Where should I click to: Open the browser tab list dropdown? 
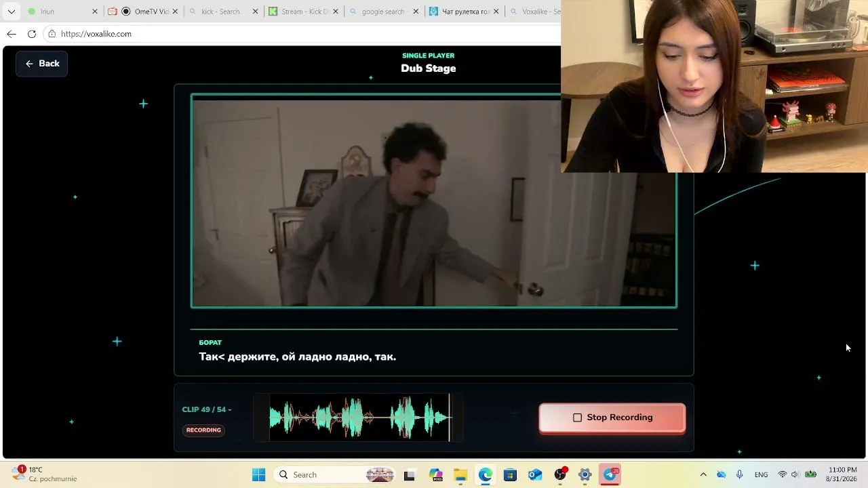pos(11,12)
